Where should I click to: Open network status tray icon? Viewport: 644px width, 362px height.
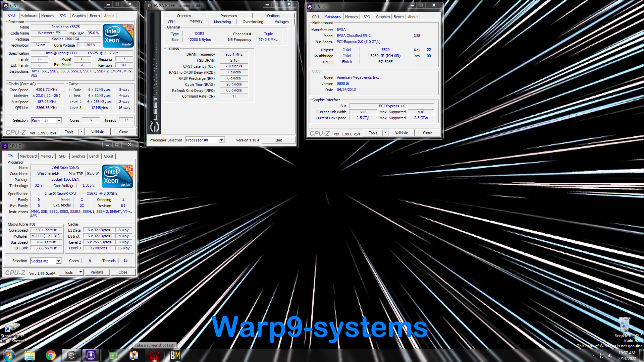602,356
